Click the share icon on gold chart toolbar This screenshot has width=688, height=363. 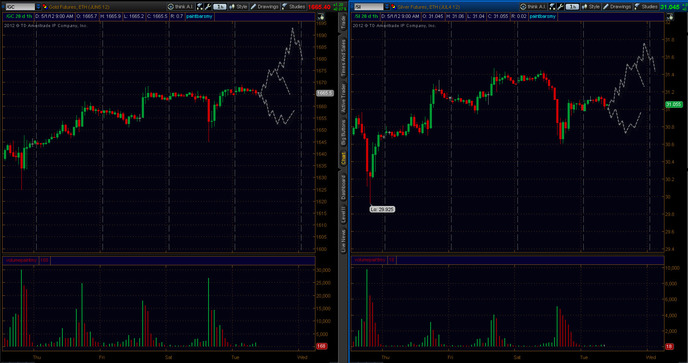[x=200, y=7]
